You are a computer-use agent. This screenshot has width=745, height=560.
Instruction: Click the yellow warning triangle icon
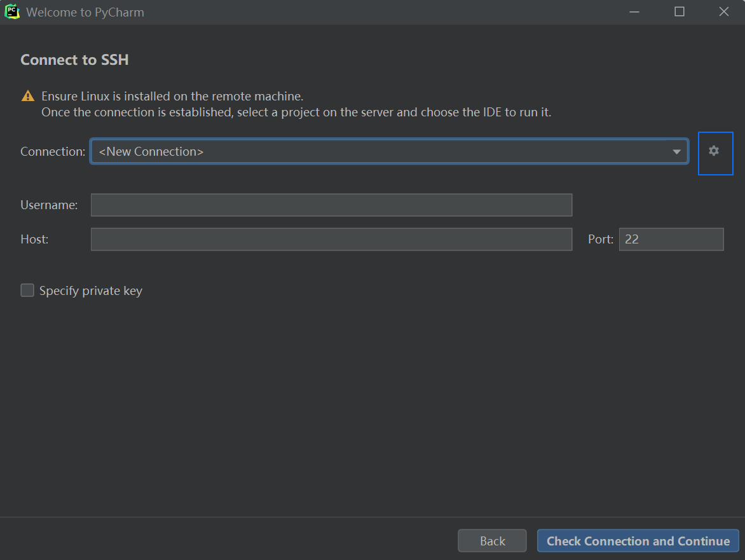coord(28,97)
